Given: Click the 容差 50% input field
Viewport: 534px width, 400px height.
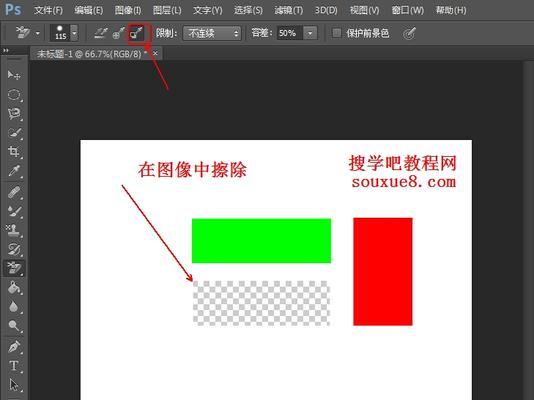Looking at the screenshot, I should coord(289,33).
